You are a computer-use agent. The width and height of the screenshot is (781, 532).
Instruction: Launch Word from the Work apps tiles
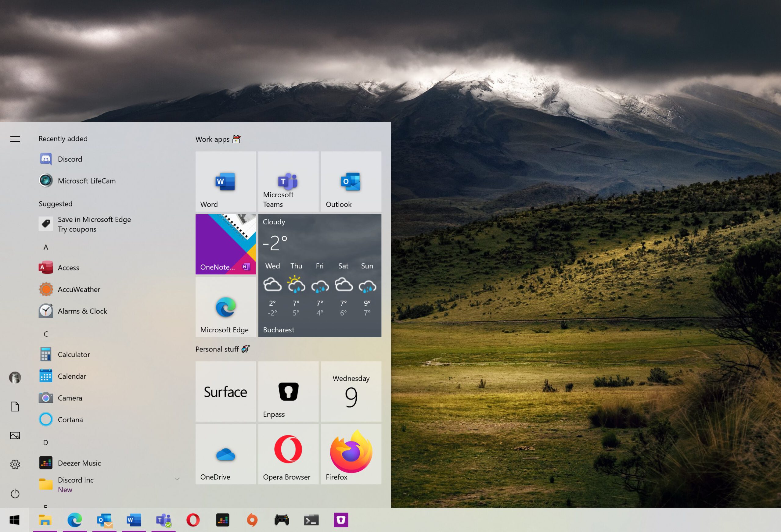pyautogui.click(x=225, y=181)
